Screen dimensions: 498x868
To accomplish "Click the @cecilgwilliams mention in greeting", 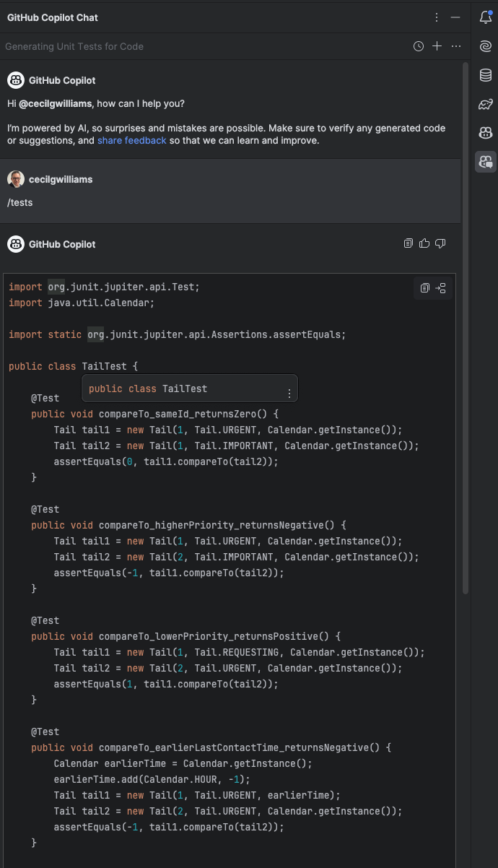I will 56,103.
